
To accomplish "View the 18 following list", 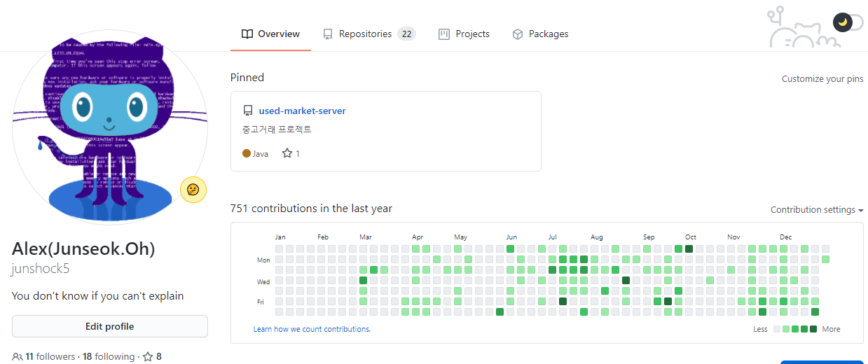I will click(109, 356).
